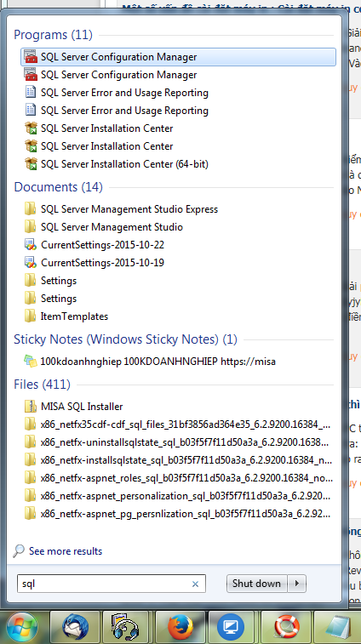This screenshot has width=361, height=644.
Task: Clear the search box with X
Action: coord(195,584)
